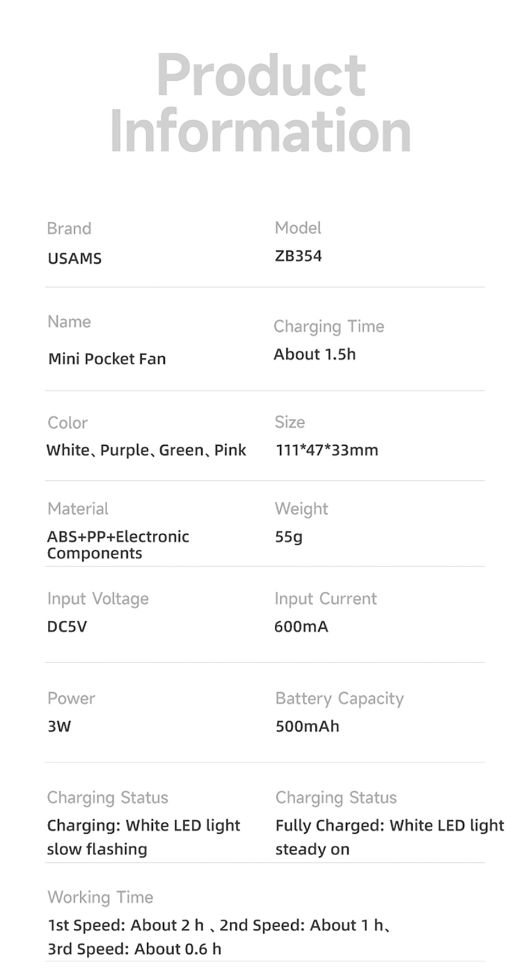The image size is (522, 980).
Task: Select the 111*47*33mm size value
Action: [327, 450]
